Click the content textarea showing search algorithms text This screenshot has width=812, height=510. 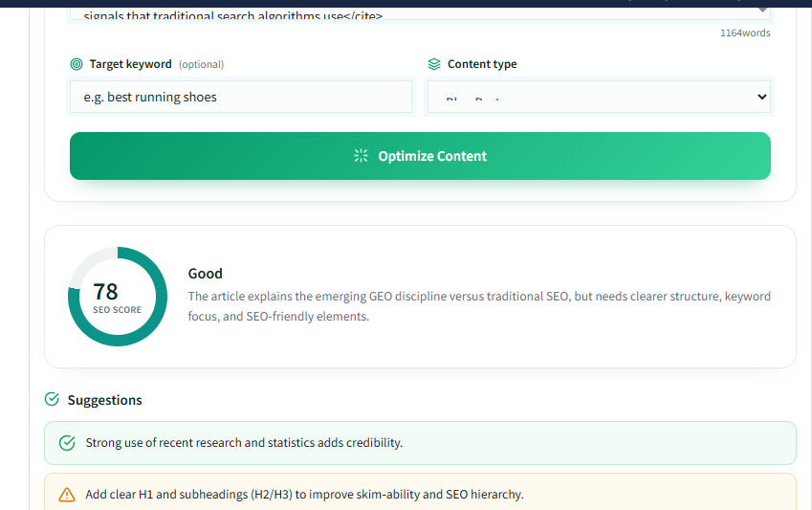(x=420, y=14)
